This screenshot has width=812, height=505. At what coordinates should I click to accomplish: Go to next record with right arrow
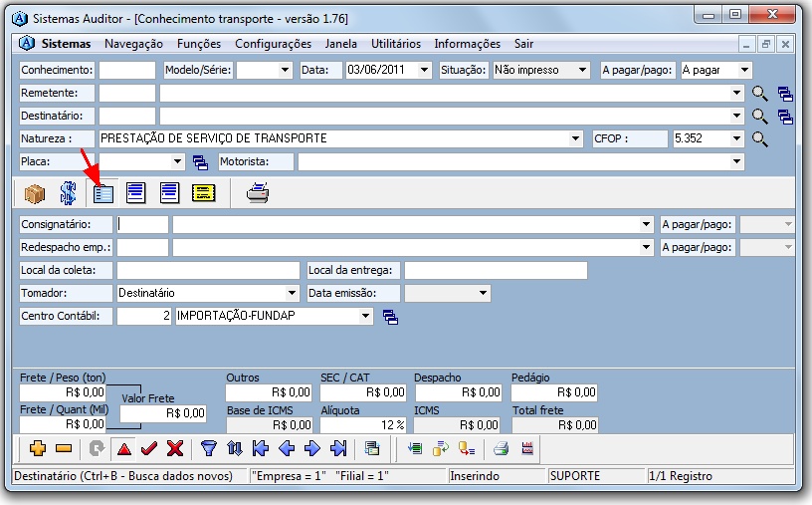pyautogui.click(x=312, y=448)
